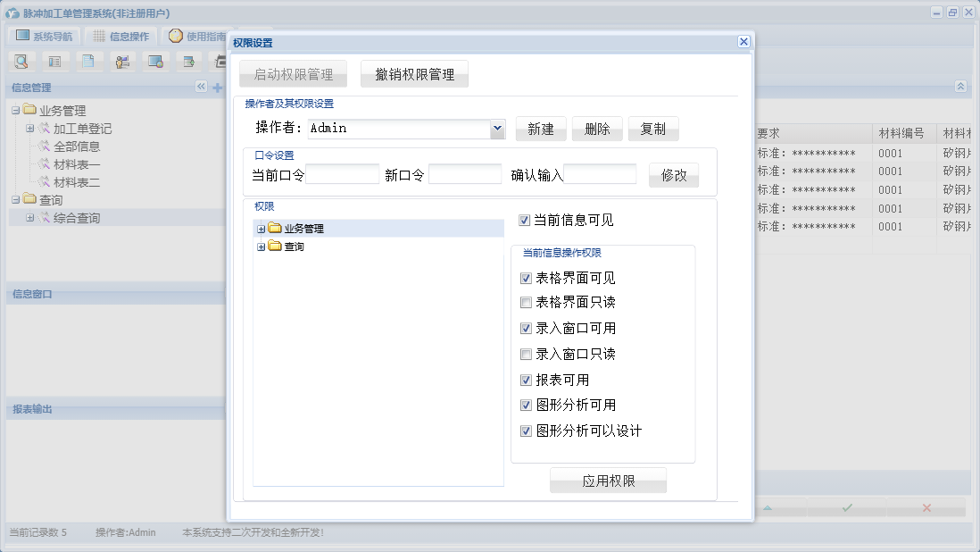Toggle the 当前信息可见 checkbox
Screen dimensions: 980x552
point(525,220)
